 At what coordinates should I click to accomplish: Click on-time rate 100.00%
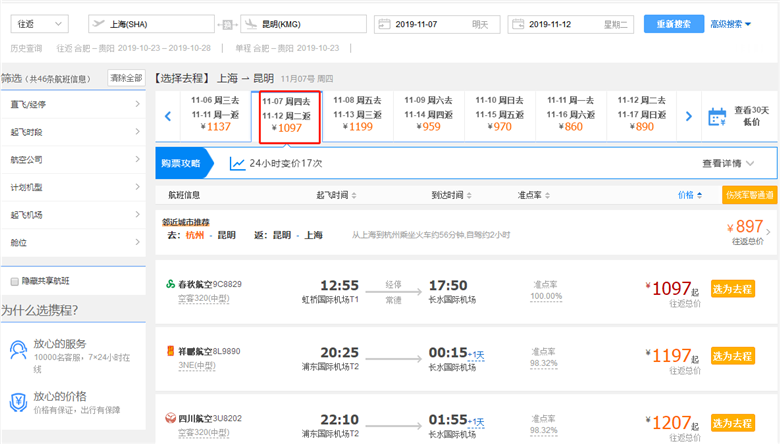pyautogui.click(x=546, y=296)
